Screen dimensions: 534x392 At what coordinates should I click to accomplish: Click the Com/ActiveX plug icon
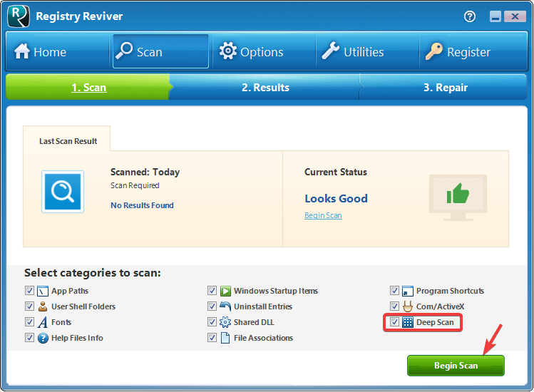(x=408, y=306)
